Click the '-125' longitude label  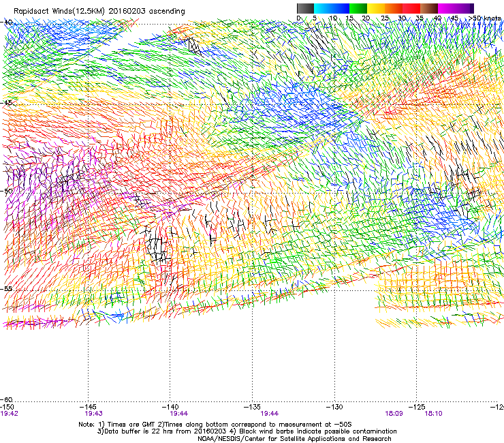tap(417, 407)
